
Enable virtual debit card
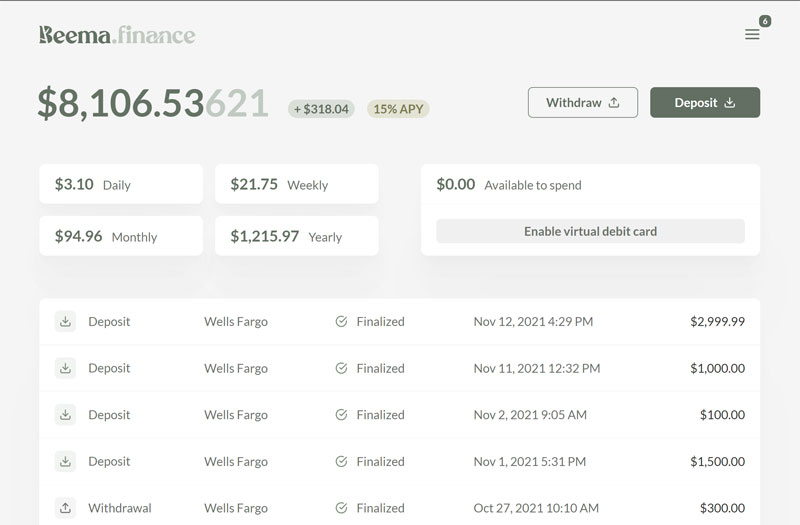pos(590,231)
